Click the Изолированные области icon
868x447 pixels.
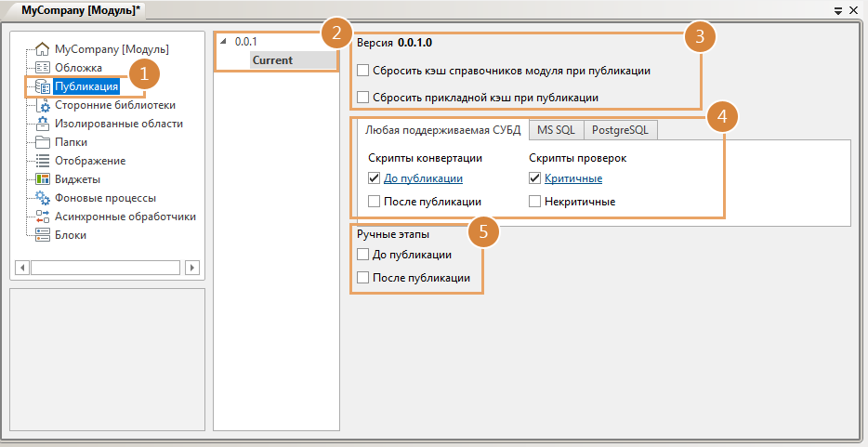click(42, 124)
